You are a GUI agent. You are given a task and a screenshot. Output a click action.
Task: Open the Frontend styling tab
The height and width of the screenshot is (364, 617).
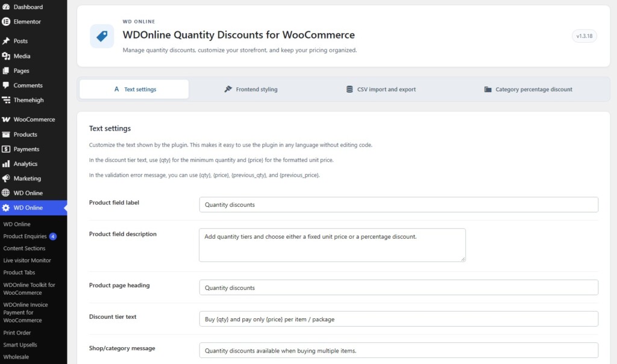point(251,89)
